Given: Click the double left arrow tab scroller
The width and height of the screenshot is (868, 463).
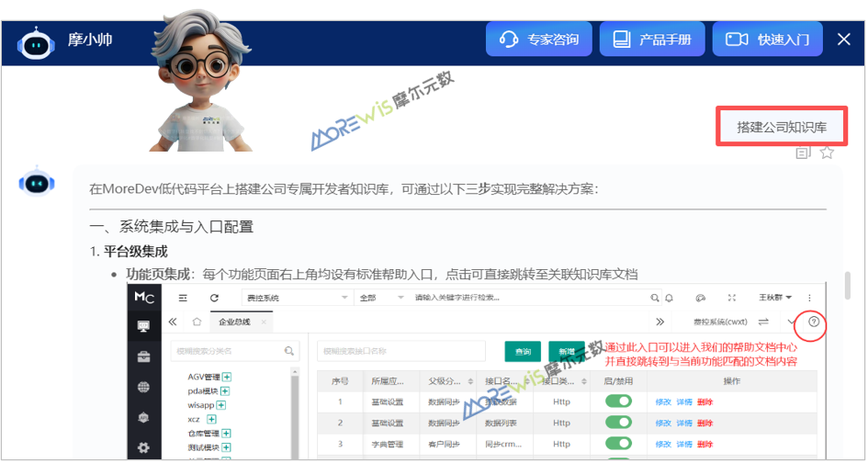Looking at the screenshot, I should pyautogui.click(x=173, y=322).
